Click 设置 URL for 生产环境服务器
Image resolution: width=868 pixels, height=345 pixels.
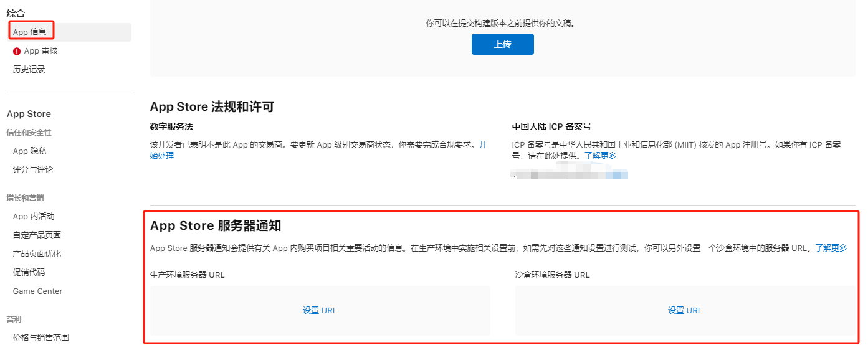[320, 310]
